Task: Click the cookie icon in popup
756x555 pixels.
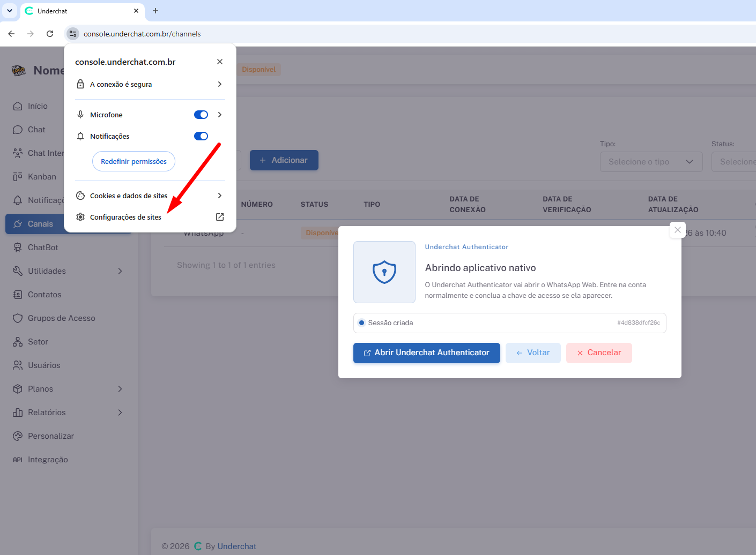Action: click(x=80, y=196)
